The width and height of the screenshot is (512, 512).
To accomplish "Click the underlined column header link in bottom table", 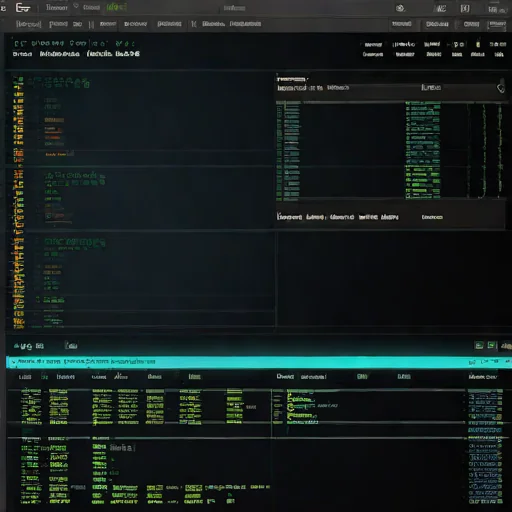I will click(x=194, y=377).
